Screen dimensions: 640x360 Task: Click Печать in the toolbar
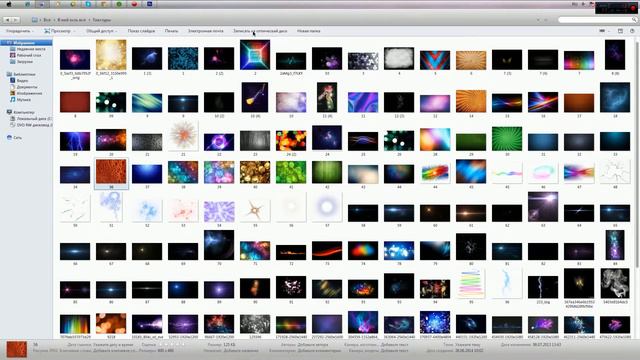pos(171,31)
